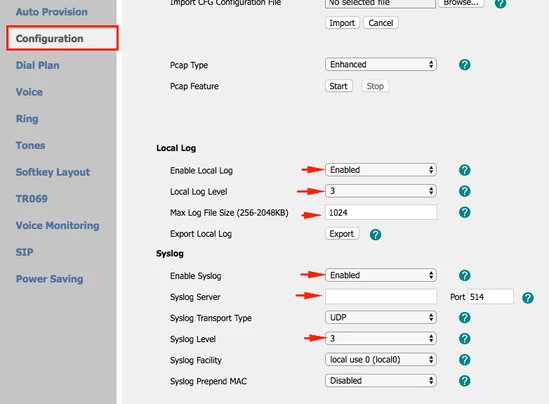Click the Syslog Server input field
Viewport: 549px width, 404px height.
[x=381, y=297]
